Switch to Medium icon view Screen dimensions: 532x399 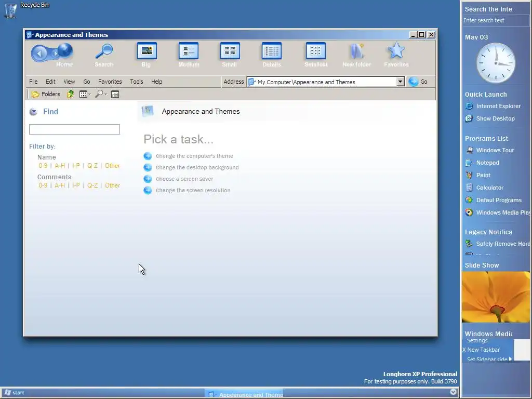(189, 55)
